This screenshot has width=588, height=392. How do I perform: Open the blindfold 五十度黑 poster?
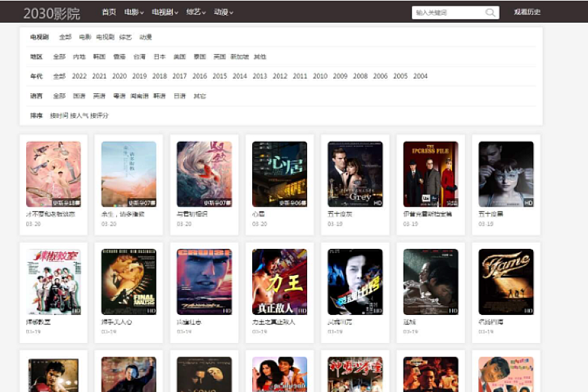coord(506,174)
